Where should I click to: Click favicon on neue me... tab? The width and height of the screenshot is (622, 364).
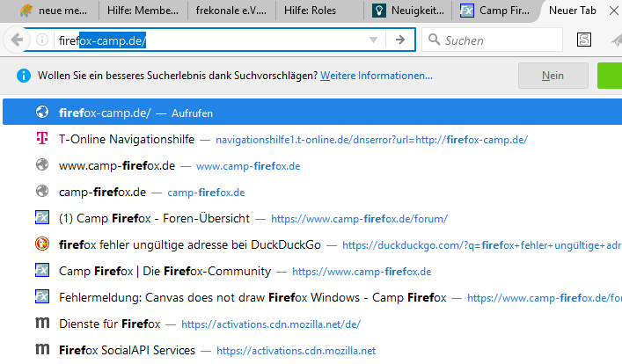point(26,11)
